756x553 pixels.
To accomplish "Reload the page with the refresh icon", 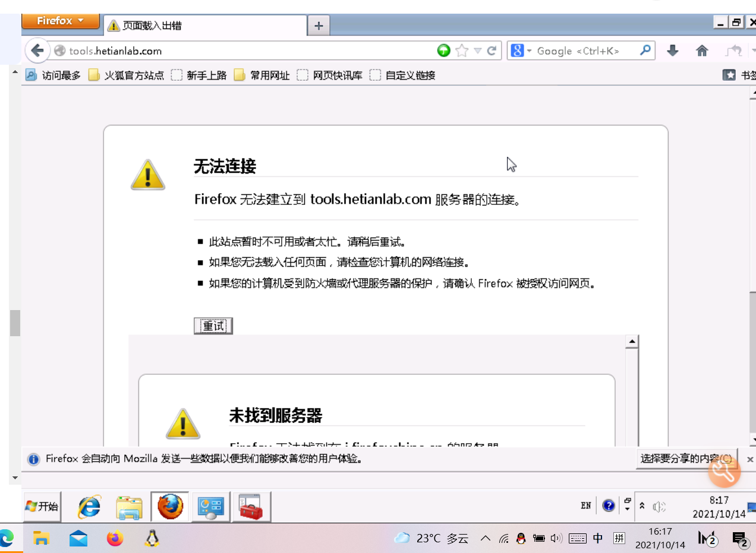I will [x=492, y=50].
